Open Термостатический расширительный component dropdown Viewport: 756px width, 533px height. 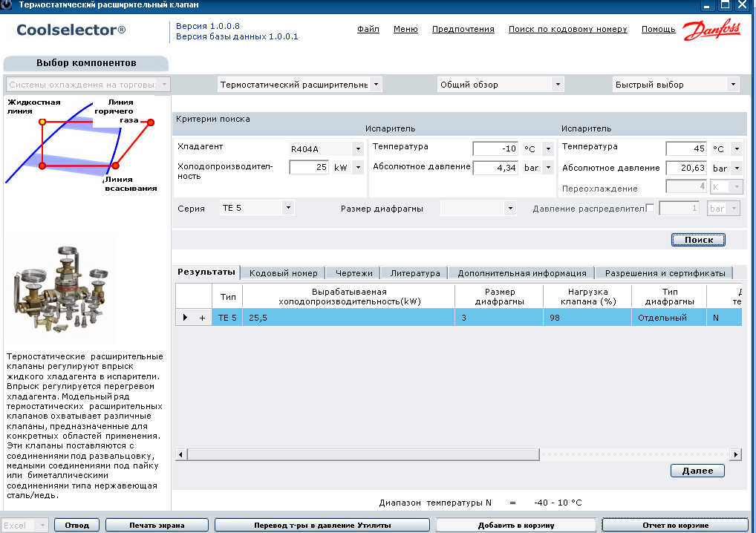click(x=299, y=85)
